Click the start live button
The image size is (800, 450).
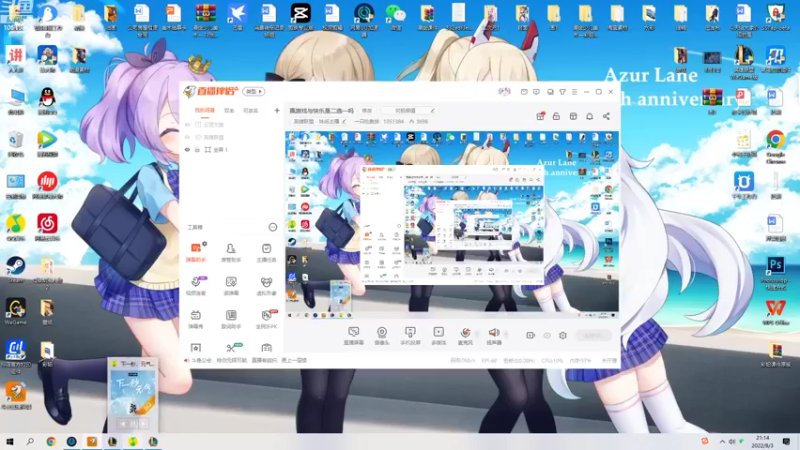[x=593, y=335]
